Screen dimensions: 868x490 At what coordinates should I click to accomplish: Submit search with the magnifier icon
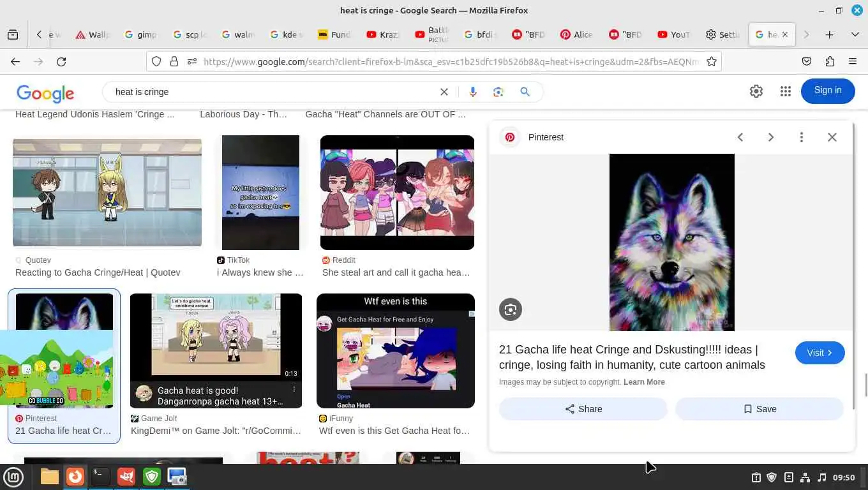[x=525, y=92]
